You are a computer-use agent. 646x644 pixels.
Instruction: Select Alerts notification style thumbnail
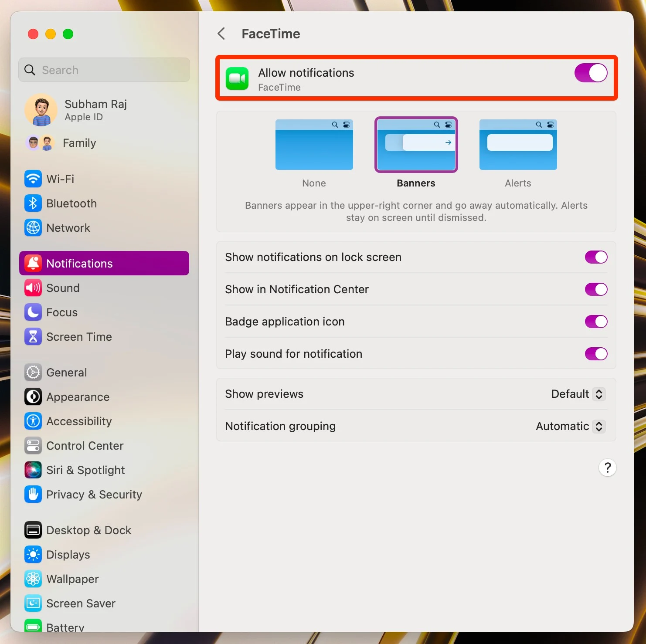(518, 145)
